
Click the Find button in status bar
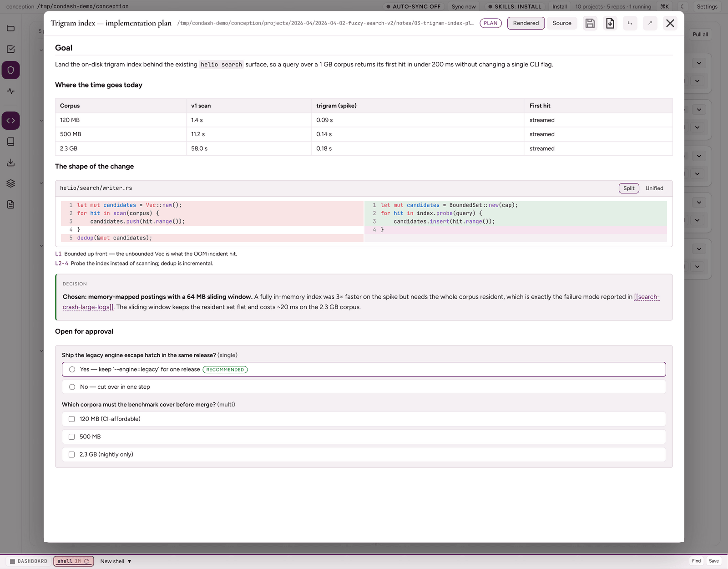[x=696, y=561]
